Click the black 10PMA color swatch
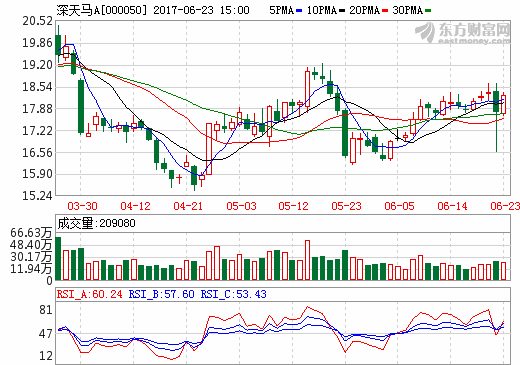The height and width of the screenshot is (365, 520). 342,11
